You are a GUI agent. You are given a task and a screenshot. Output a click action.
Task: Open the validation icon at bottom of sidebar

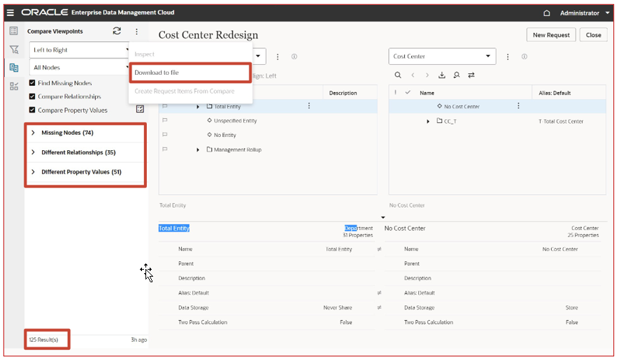pyautogui.click(x=14, y=86)
